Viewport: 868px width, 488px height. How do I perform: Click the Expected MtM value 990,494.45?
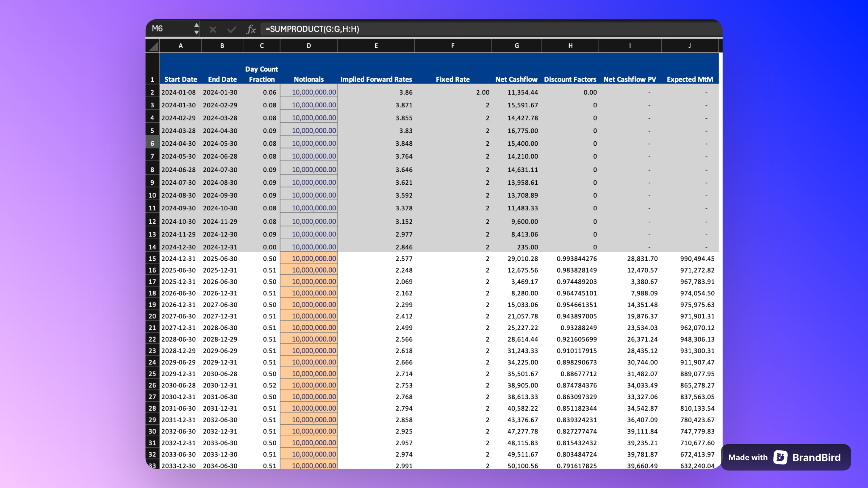pyautogui.click(x=697, y=259)
